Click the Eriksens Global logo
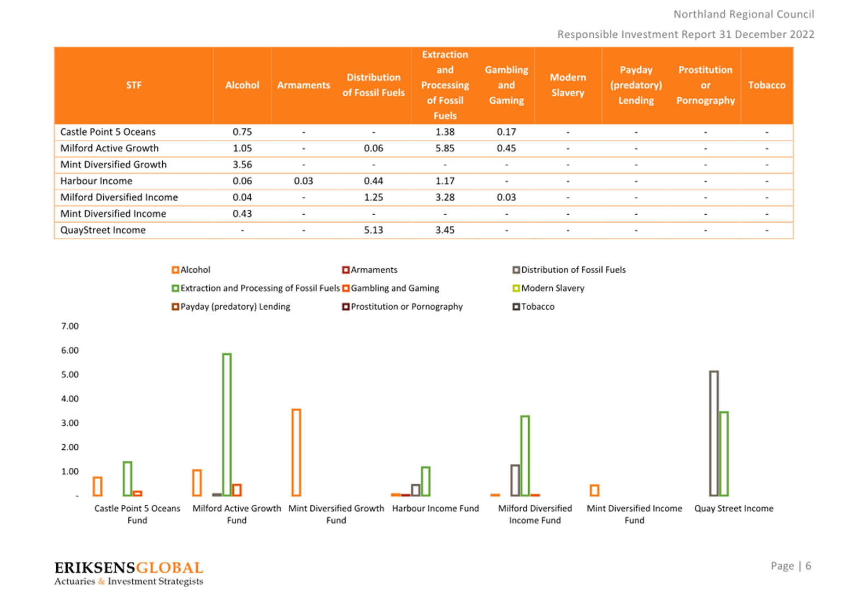Screen dimensions: 868x599 (129, 573)
